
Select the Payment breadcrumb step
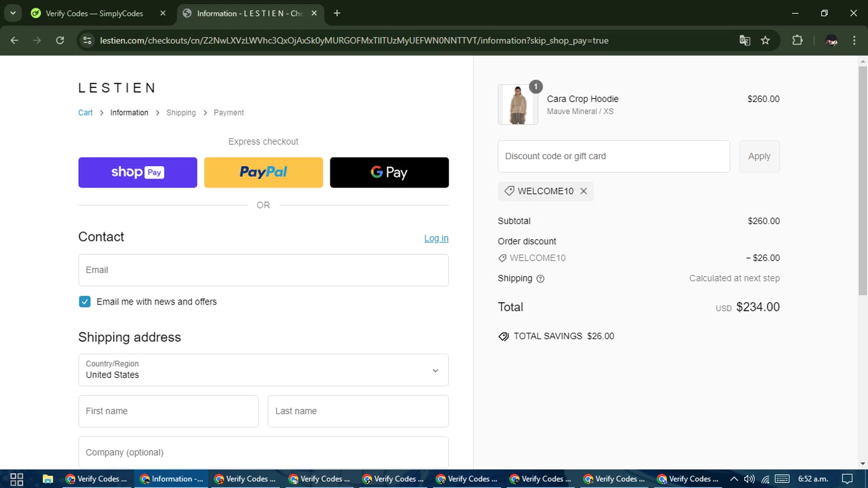(x=229, y=113)
